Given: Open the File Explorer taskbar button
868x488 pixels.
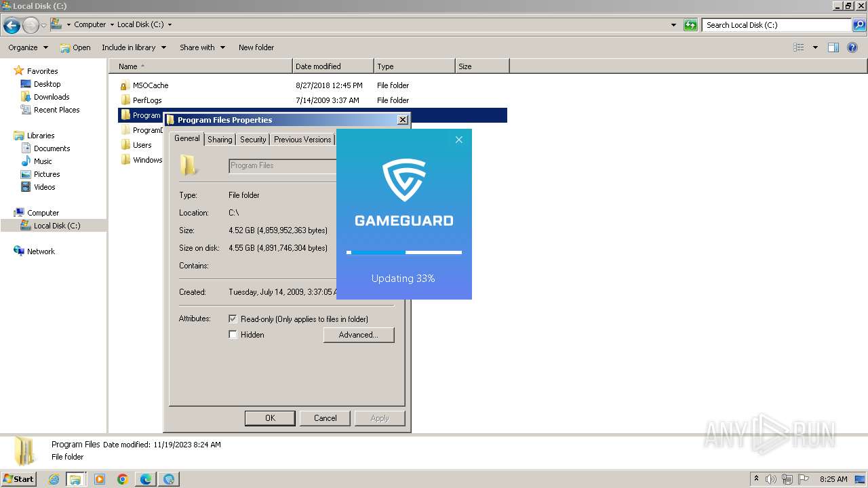Looking at the screenshot, I should [75, 479].
